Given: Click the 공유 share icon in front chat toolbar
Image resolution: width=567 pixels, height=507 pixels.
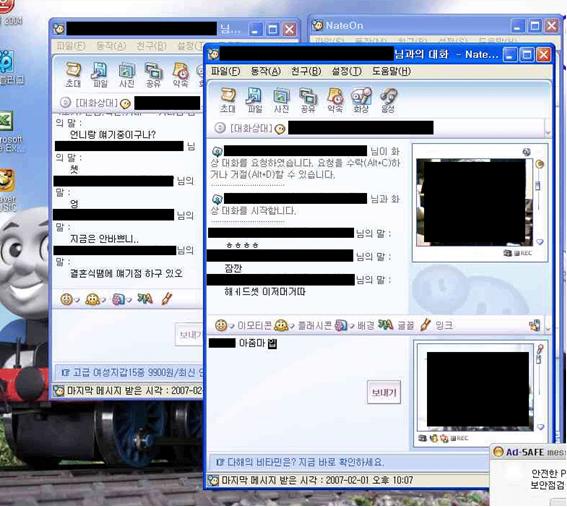Looking at the screenshot, I should (x=308, y=100).
